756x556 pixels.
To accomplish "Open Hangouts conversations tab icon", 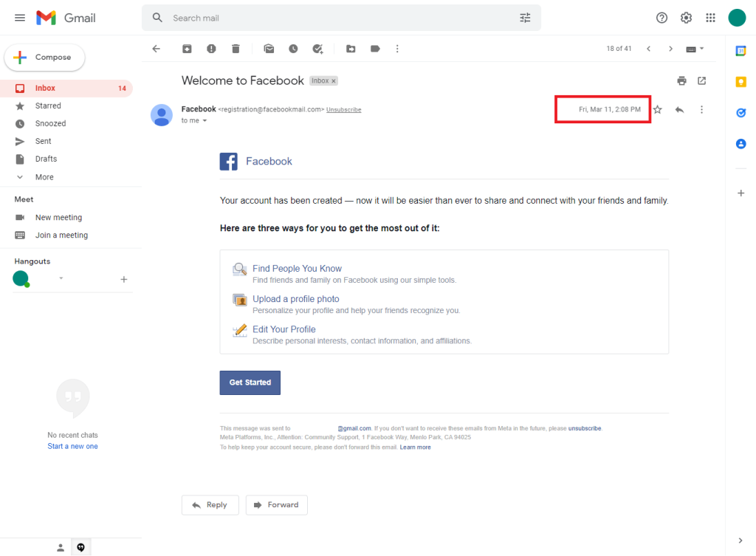I will (81, 547).
